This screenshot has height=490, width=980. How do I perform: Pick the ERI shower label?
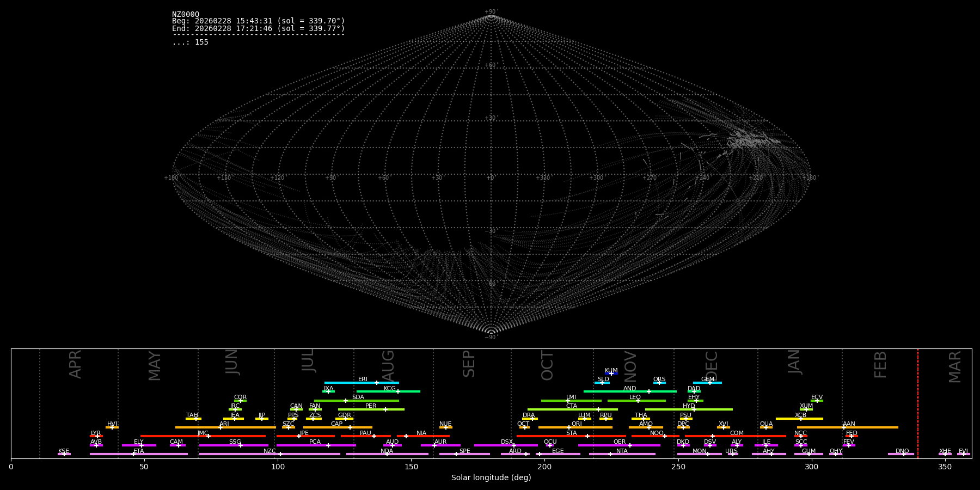click(363, 379)
